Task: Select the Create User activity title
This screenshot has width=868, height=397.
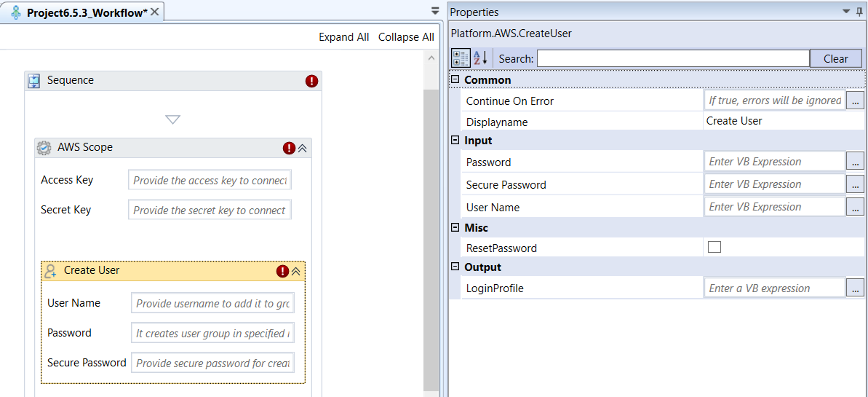Action: tap(92, 270)
